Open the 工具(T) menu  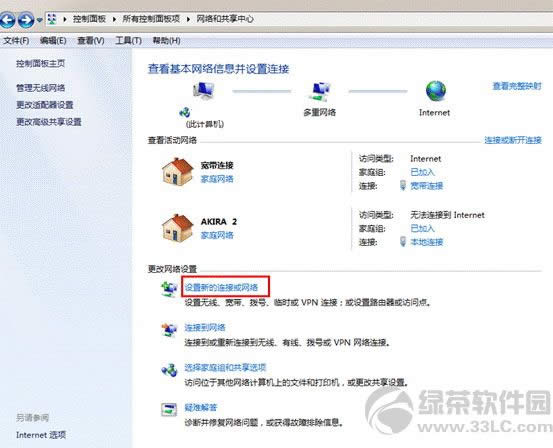click(x=128, y=41)
